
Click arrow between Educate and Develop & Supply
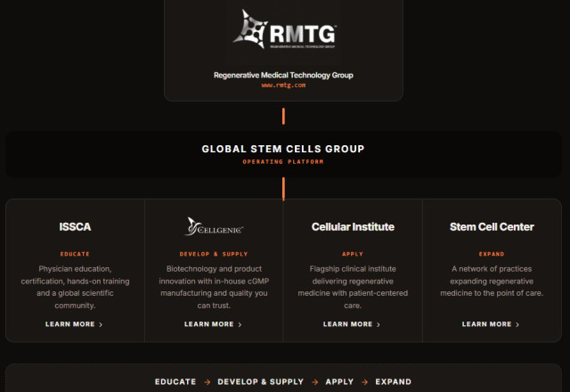coord(208,382)
